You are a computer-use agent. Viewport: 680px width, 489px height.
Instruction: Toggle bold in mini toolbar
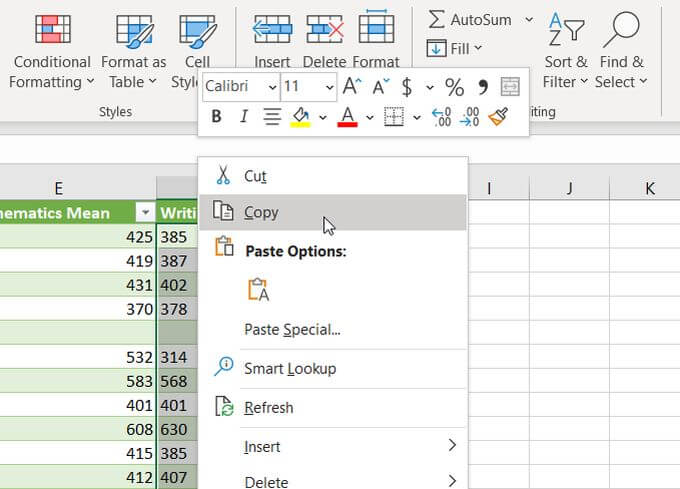(216, 117)
